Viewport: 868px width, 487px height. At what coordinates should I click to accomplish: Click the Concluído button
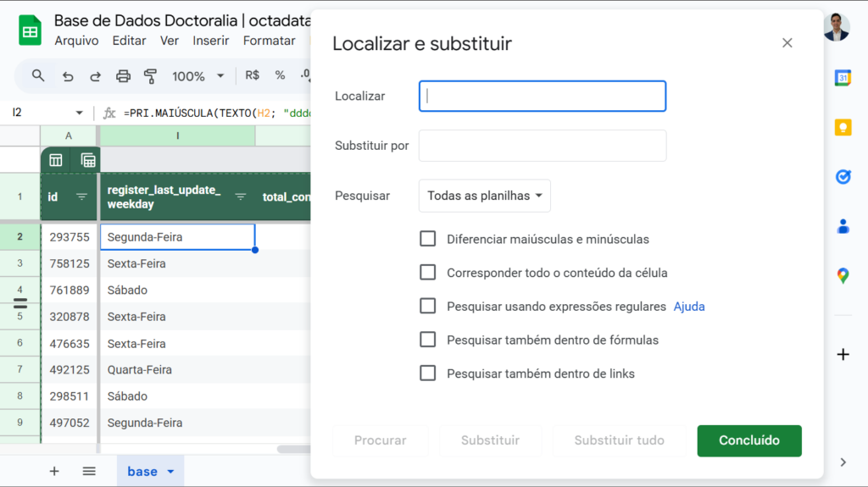pos(749,440)
